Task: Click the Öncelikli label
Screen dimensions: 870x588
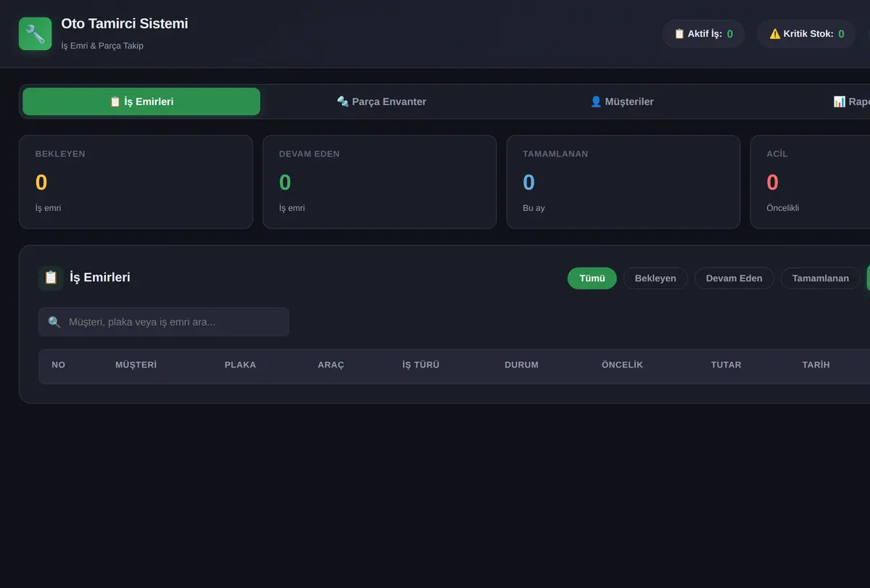Action: click(x=782, y=208)
